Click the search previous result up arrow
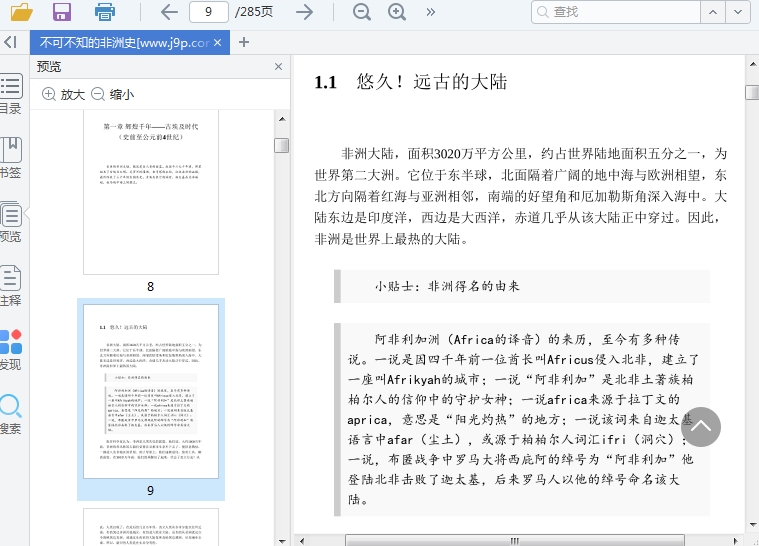This screenshot has width=759, height=546. coord(709,12)
